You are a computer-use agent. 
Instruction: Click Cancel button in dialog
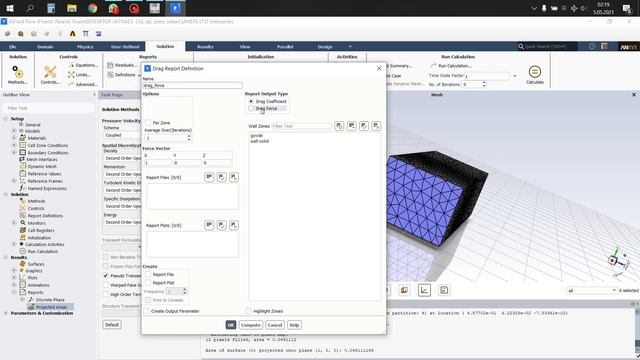275,325
